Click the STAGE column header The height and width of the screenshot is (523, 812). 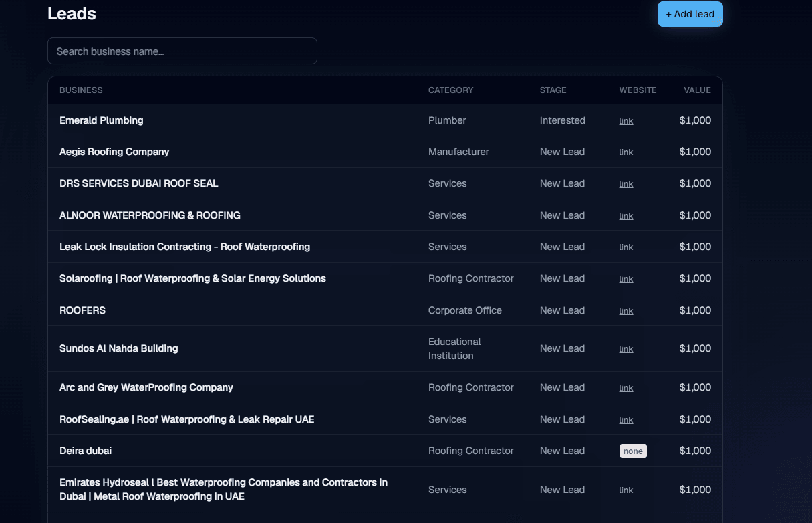click(553, 90)
